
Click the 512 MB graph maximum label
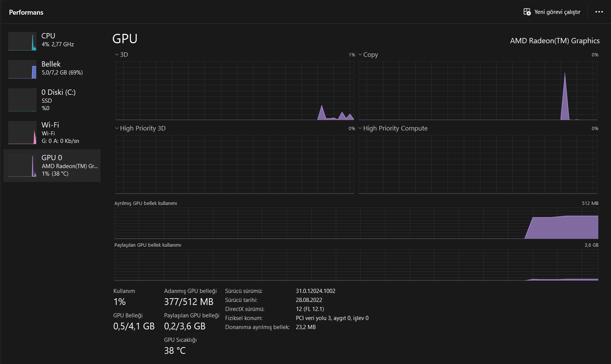click(x=590, y=203)
